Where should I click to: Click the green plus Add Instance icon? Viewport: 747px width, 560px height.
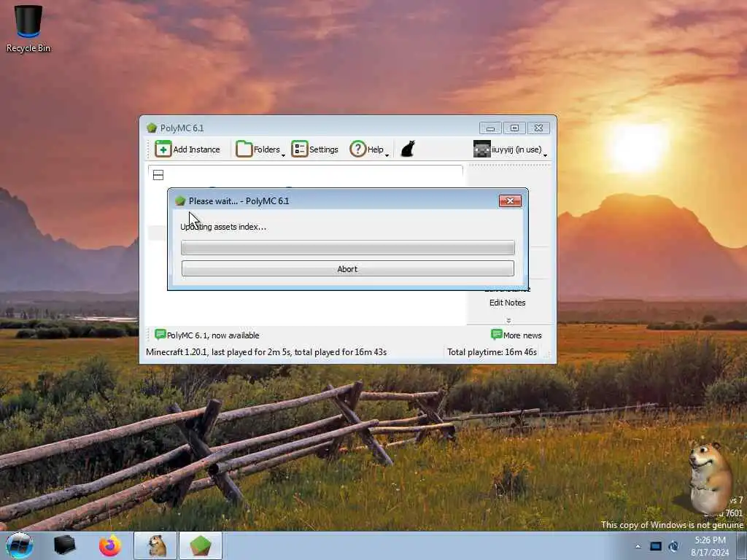(x=163, y=149)
